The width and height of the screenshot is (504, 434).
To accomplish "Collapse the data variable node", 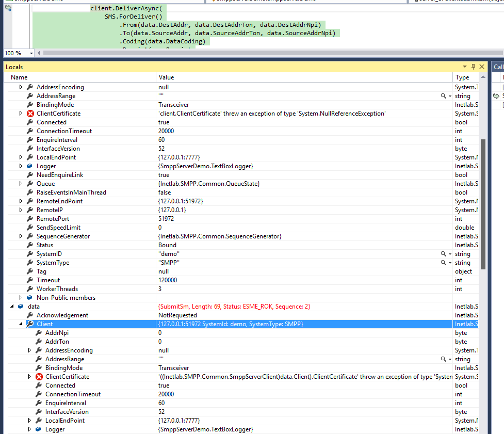I will click(11, 306).
